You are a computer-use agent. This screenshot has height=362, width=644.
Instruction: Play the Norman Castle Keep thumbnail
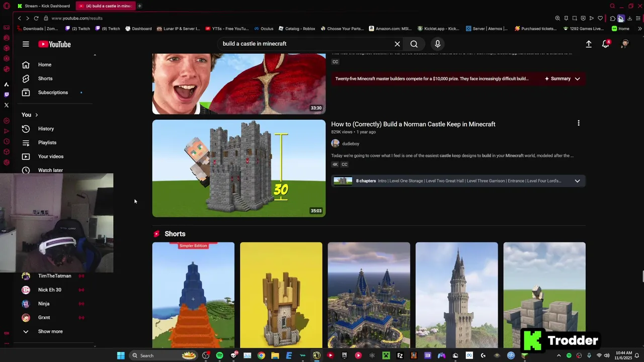239,168
